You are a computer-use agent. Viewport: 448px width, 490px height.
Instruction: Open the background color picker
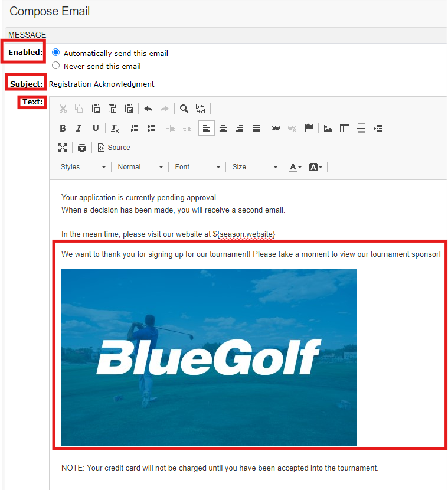point(316,167)
